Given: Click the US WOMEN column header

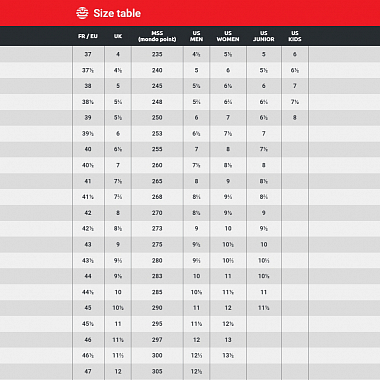Looking at the screenshot, I should coord(228,36).
